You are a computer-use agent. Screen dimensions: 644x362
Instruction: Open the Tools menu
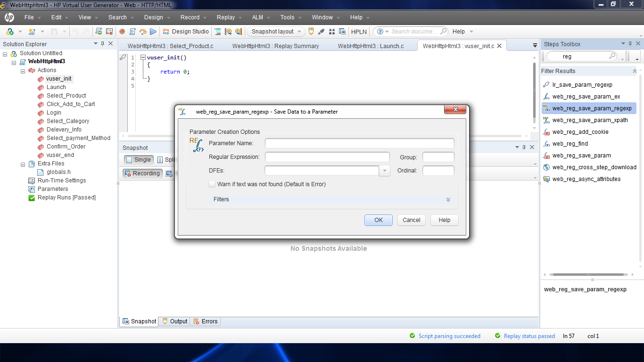tap(287, 17)
